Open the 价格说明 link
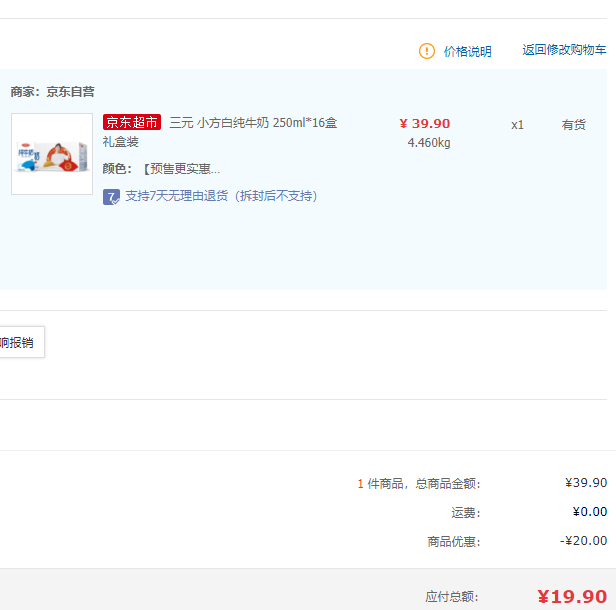This screenshot has height=610, width=616. point(468,51)
